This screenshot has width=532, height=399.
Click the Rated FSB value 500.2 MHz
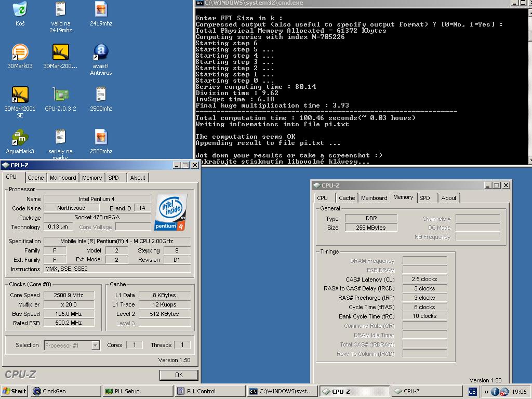point(69,323)
